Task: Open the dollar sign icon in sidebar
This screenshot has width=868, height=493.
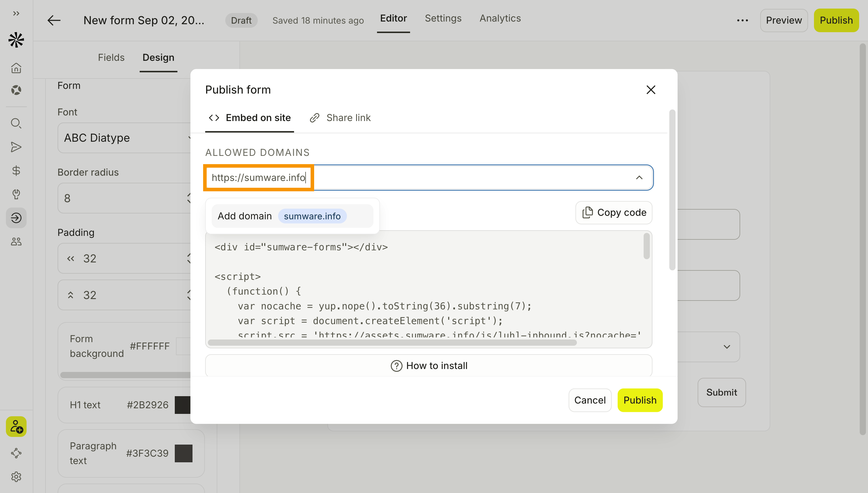Action: tap(16, 171)
